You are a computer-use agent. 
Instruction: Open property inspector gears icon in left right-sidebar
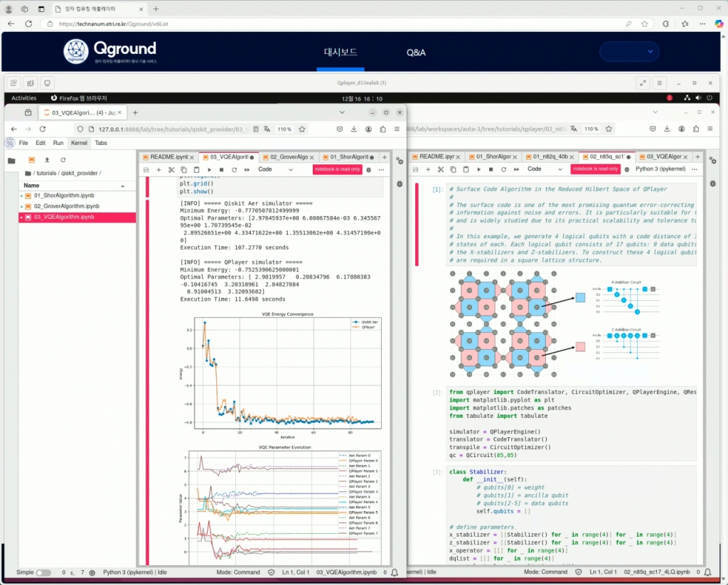pos(400,161)
